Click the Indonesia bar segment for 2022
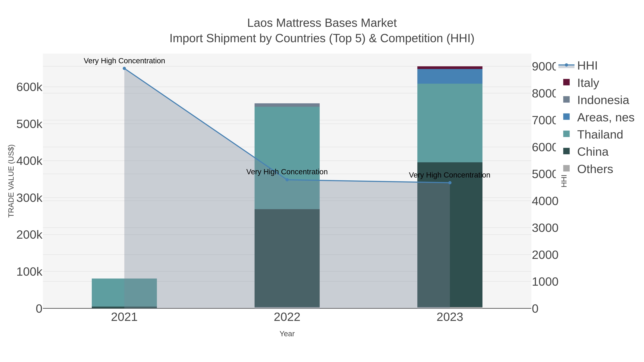Viewport: 644px width, 362px height. [287, 105]
